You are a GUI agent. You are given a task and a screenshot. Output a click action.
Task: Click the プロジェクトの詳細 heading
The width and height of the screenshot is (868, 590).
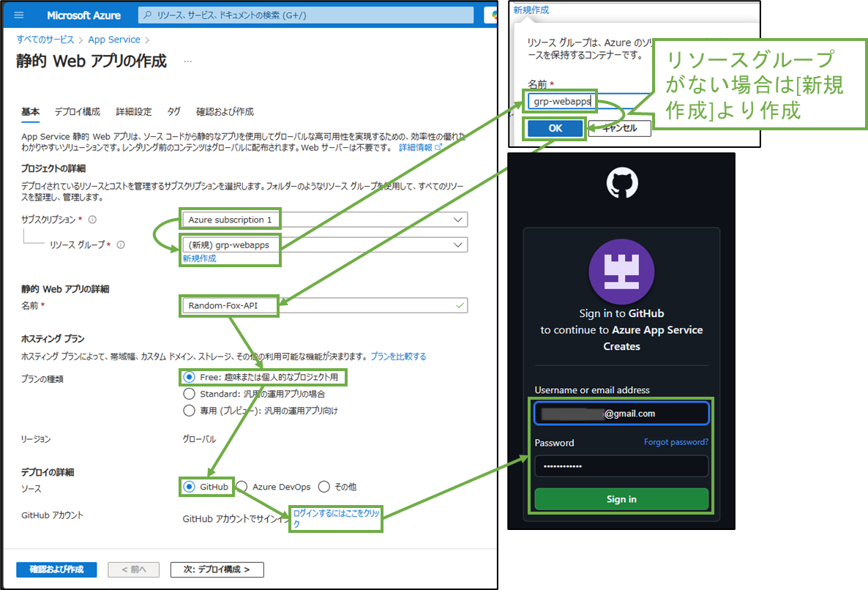point(53,168)
